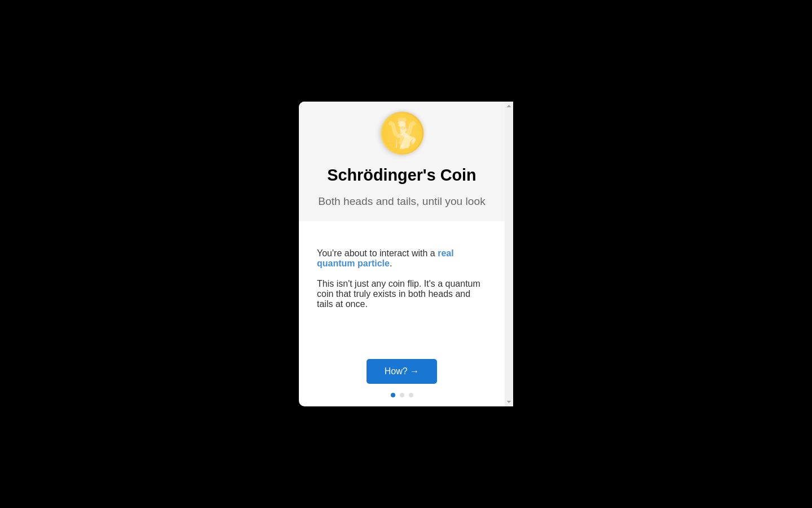Image resolution: width=812 pixels, height=508 pixels.
Task: Click the word 'real' in the blue link
Action: pos(445,253)
